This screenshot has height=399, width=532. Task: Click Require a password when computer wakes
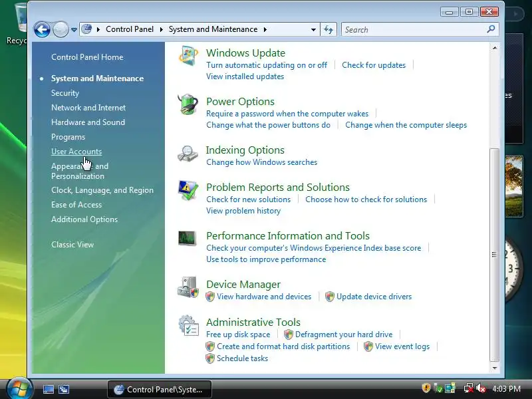287,114
